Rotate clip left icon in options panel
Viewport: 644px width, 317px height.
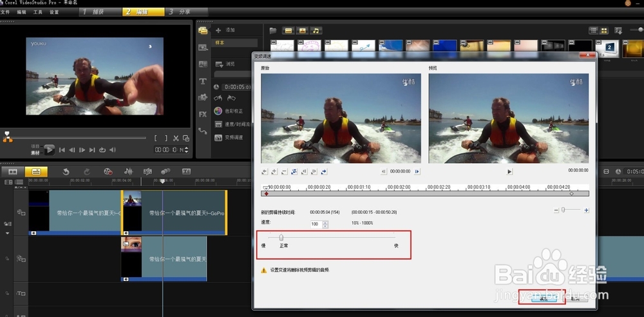218,99
